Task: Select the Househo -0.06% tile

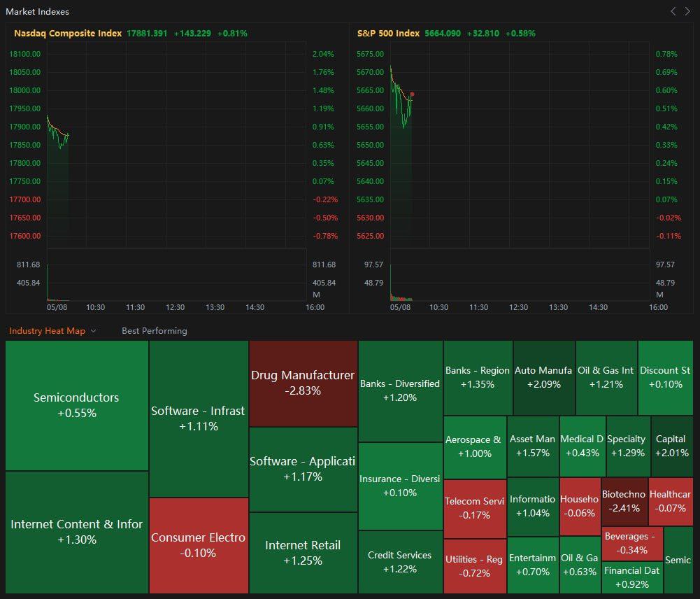Action: point(580,507)
